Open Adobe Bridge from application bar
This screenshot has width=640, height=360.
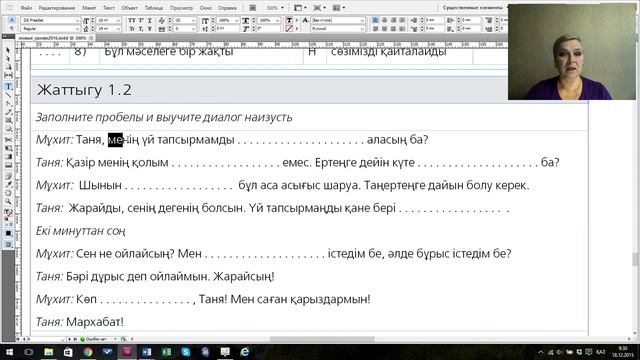(253, 8)
